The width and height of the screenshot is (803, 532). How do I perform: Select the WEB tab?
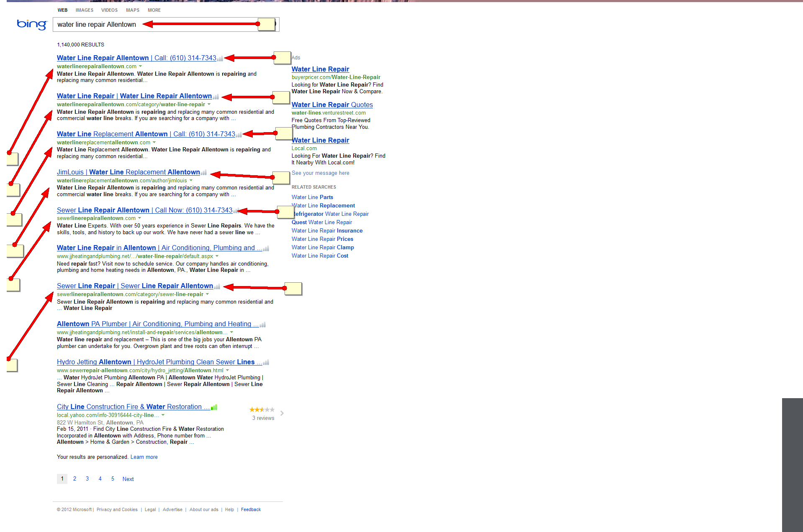tap(63, 10)
